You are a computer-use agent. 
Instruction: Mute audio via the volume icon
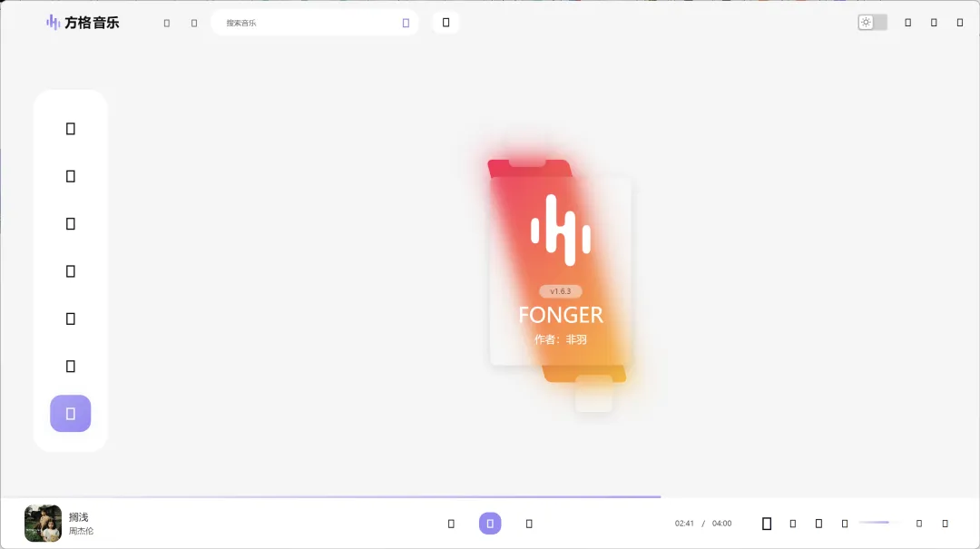[x=845, y=524]
